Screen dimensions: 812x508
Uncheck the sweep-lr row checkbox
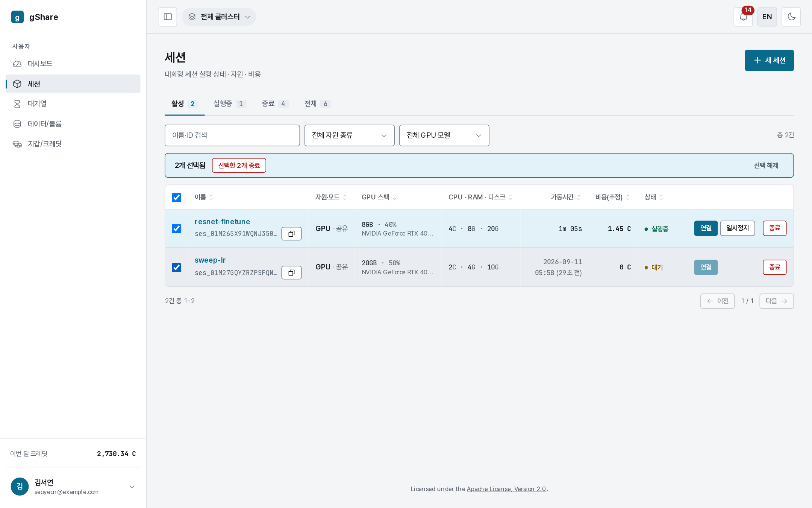(176, 267)
